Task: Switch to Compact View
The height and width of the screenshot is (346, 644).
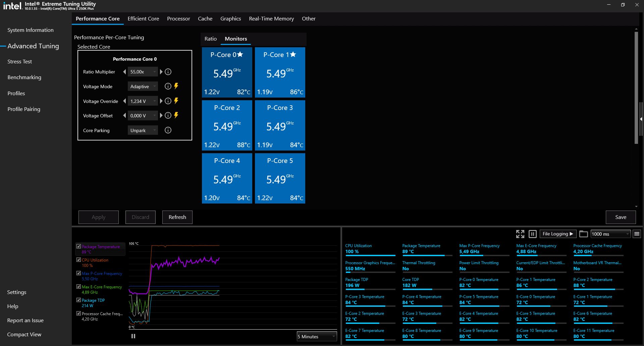Action: (x=24, y=334)
